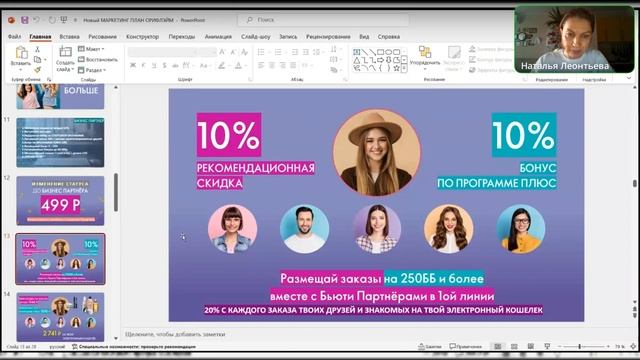Click the zoom percentage in status bar

pyautogui.click(x=620, y=347)
